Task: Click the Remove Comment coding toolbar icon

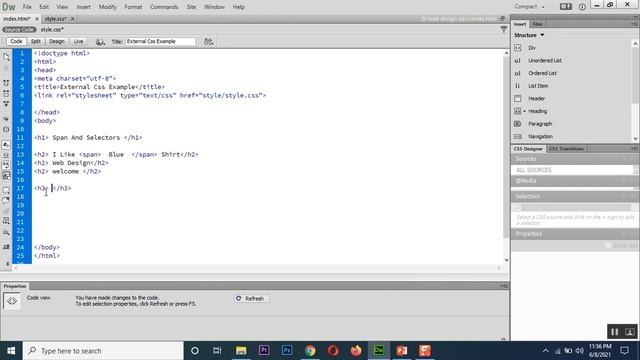Action: click(x=6, y=200)
